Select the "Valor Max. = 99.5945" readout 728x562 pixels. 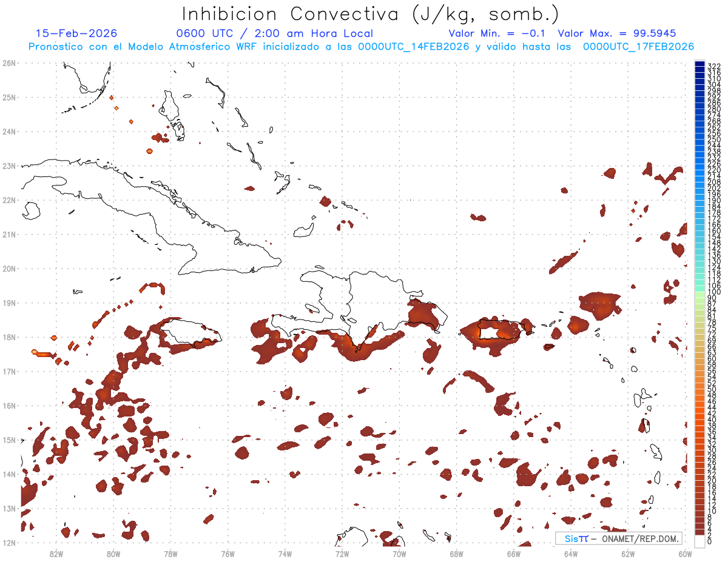(x=616, y=34)
